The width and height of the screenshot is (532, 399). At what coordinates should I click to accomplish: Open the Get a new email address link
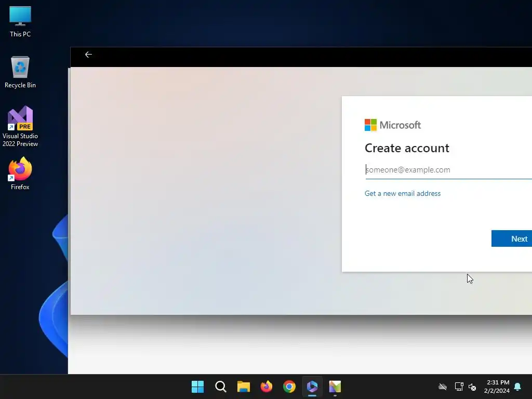[x=403, y=193]
